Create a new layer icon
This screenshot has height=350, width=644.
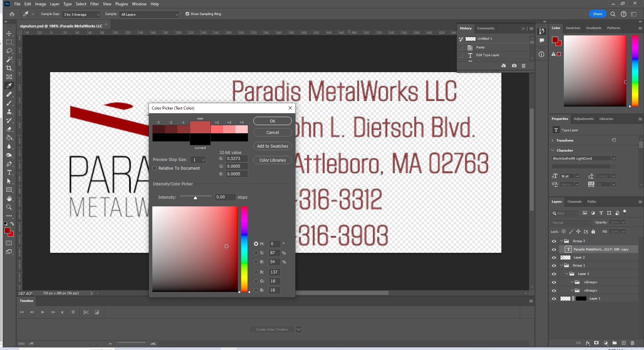[624, 343]
